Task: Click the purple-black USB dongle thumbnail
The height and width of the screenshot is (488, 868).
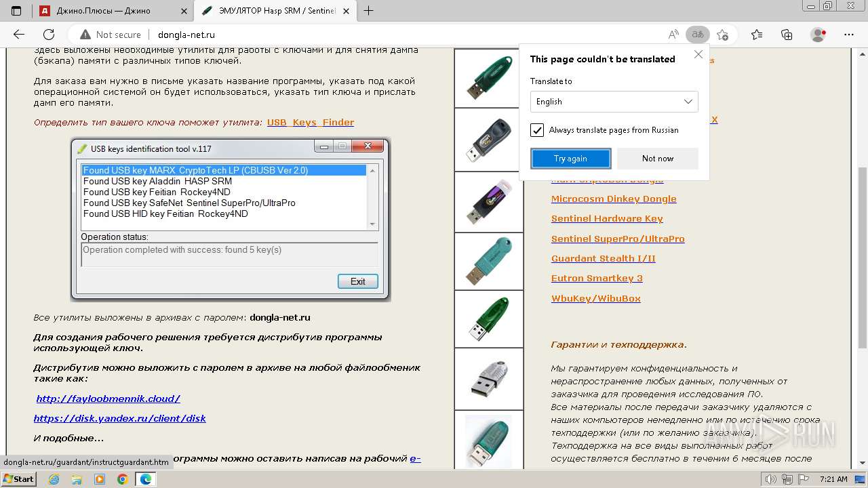Action: 489,202
